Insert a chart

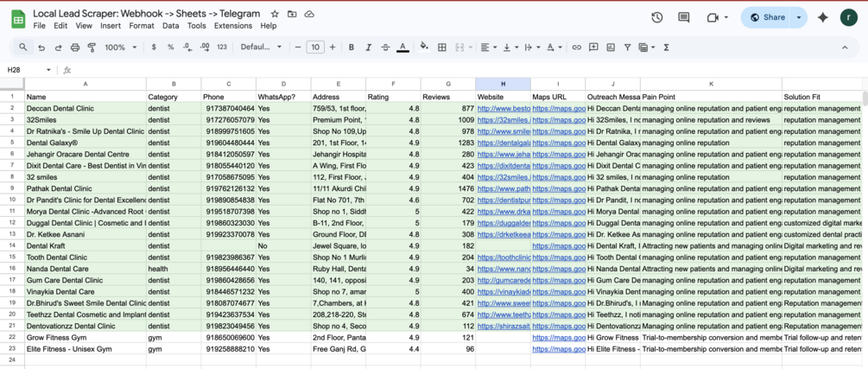pyautogui.click(x=611, y=48)
